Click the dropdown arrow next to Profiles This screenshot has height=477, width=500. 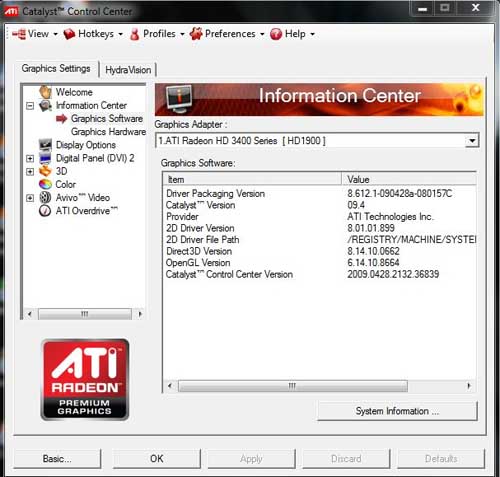[182, 34]
